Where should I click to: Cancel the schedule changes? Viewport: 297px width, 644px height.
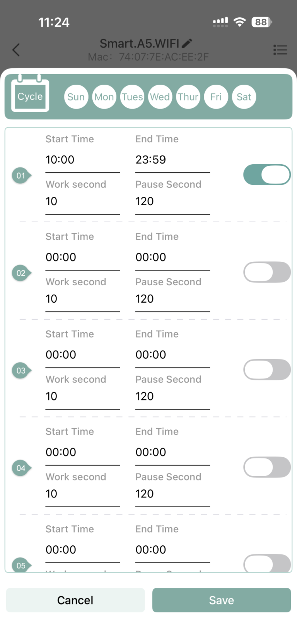tap(75, 600)
